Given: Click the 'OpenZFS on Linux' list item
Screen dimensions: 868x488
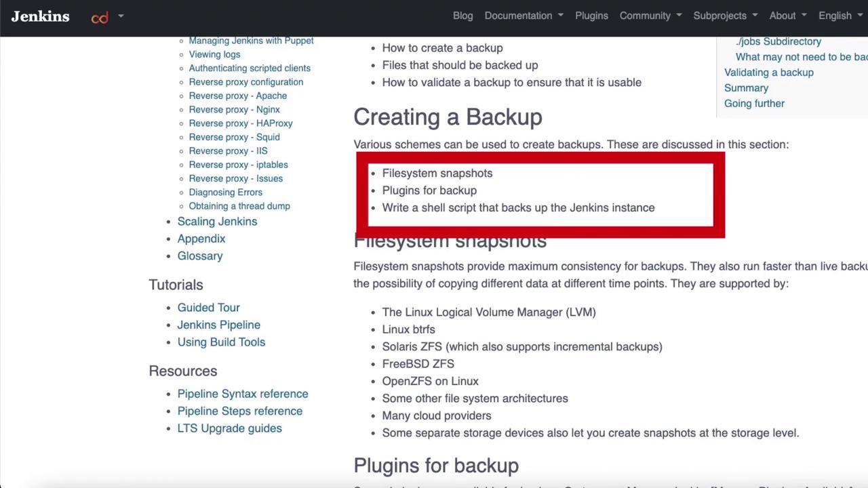Looking at the screenshot, I should pyautogui.click(x=430, y=381).
